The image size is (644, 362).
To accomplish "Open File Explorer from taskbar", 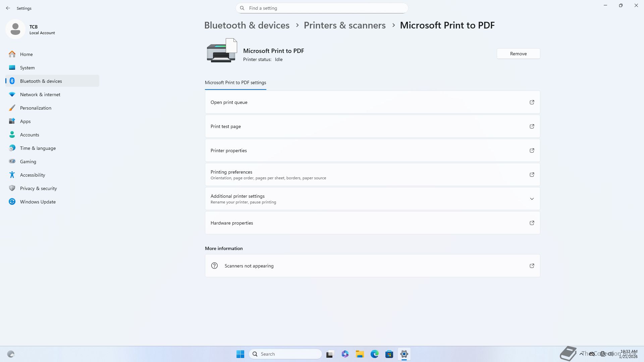I will click(360, 354).
